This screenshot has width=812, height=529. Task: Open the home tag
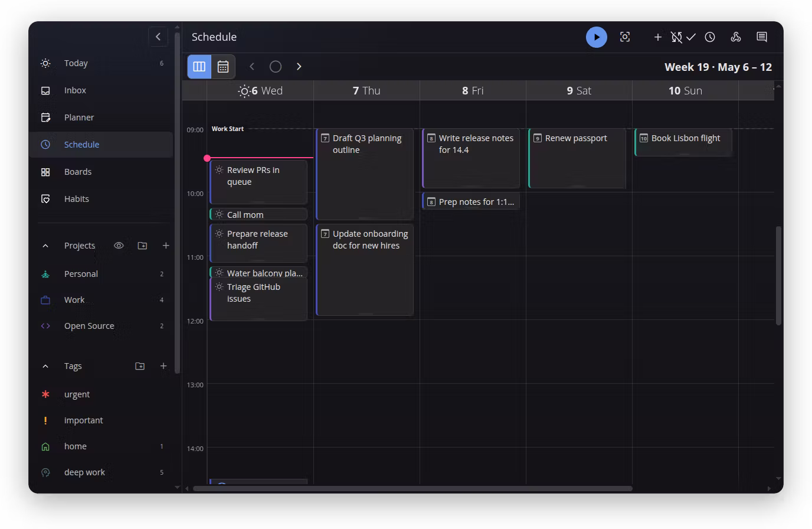pyautogui.click(x=101, y=446)
